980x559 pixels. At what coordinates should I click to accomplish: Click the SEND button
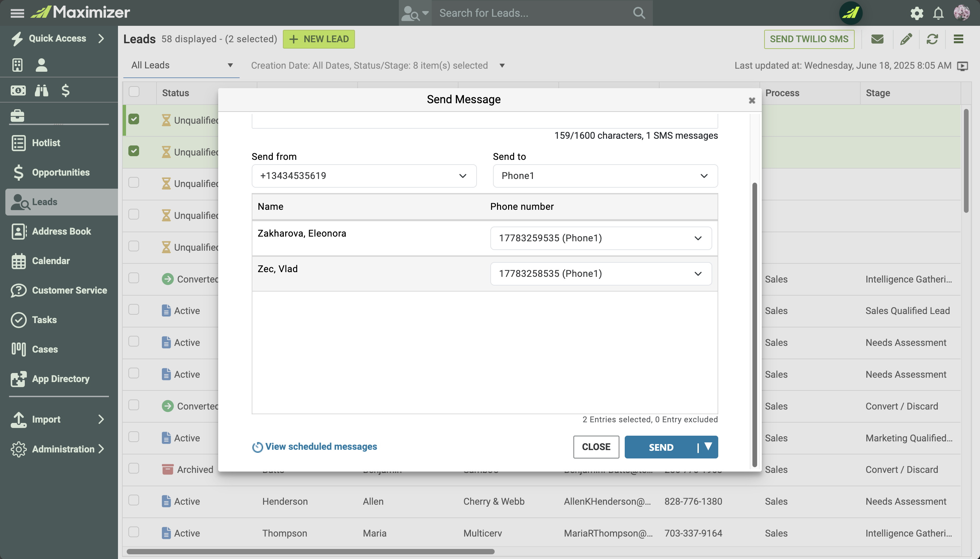pos(661,447)
